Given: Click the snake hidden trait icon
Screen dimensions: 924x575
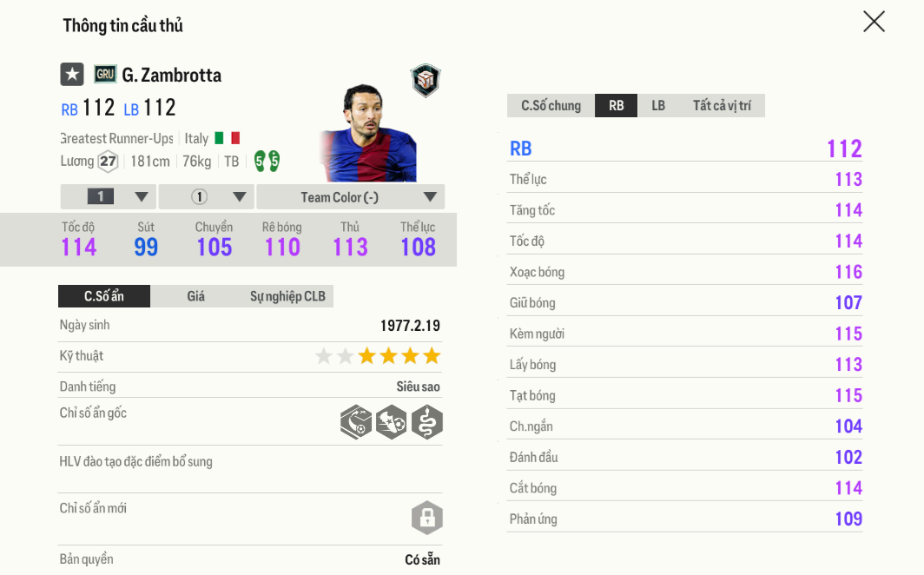Looking at the screenshot, I should pyautogui.click(x=427, y=422).
